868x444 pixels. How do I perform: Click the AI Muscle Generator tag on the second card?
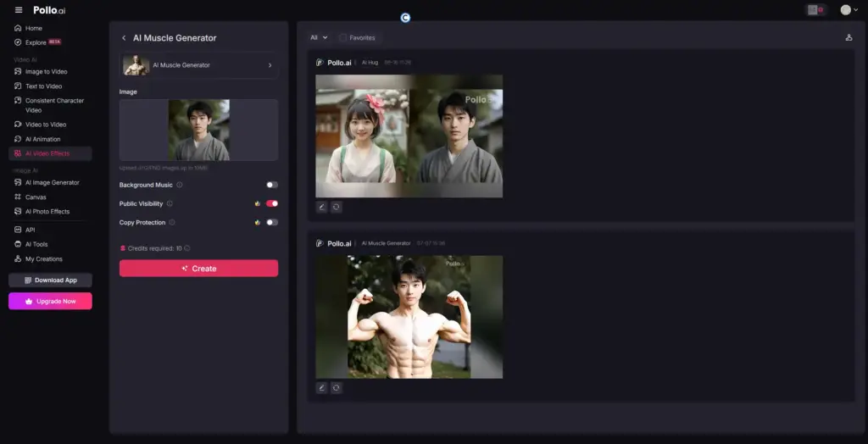[x=387, y=243]
